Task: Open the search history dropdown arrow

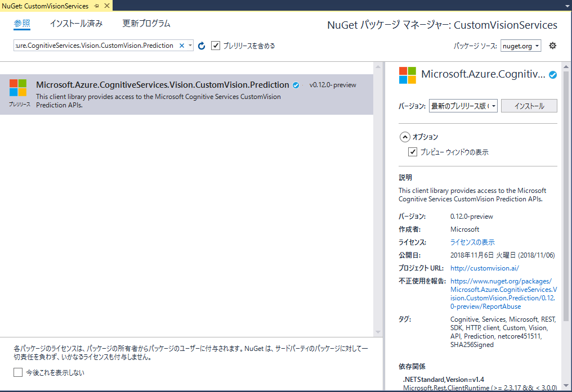Action: click(190, 46)
